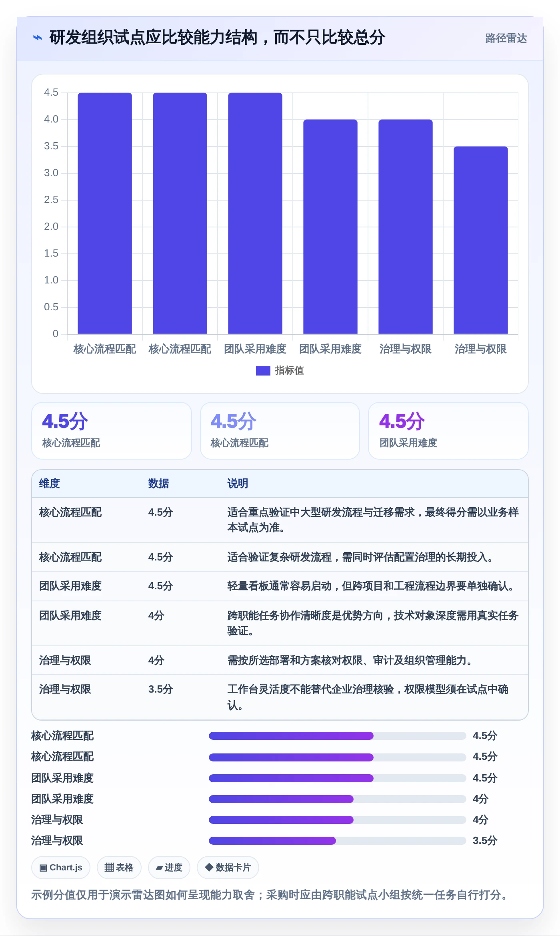Click the 治理与权限 chart bar reaching 4.0

coord(405,227)
